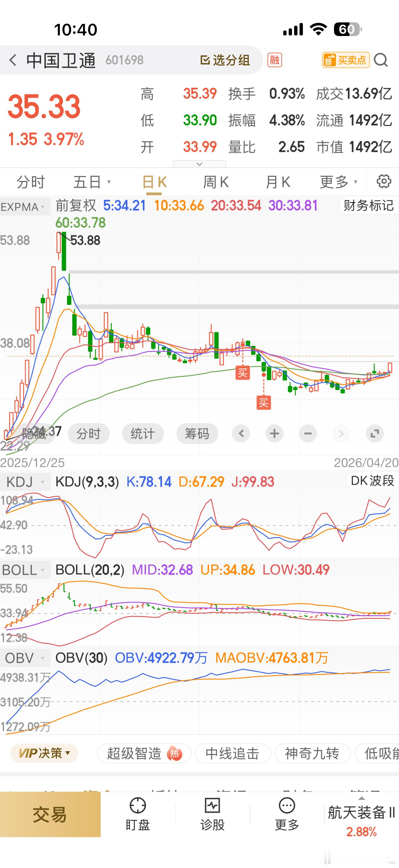Zoom out chart with the minus button

308,433
